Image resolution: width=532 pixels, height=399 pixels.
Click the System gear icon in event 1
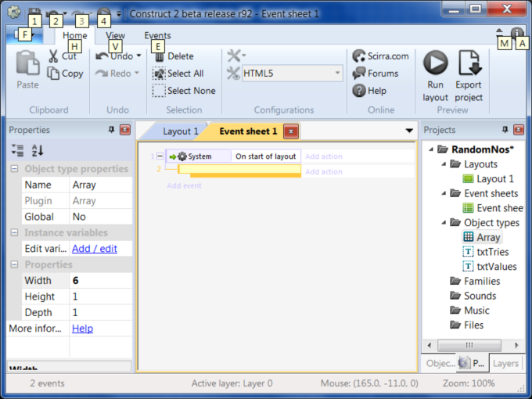coord(182,156)
